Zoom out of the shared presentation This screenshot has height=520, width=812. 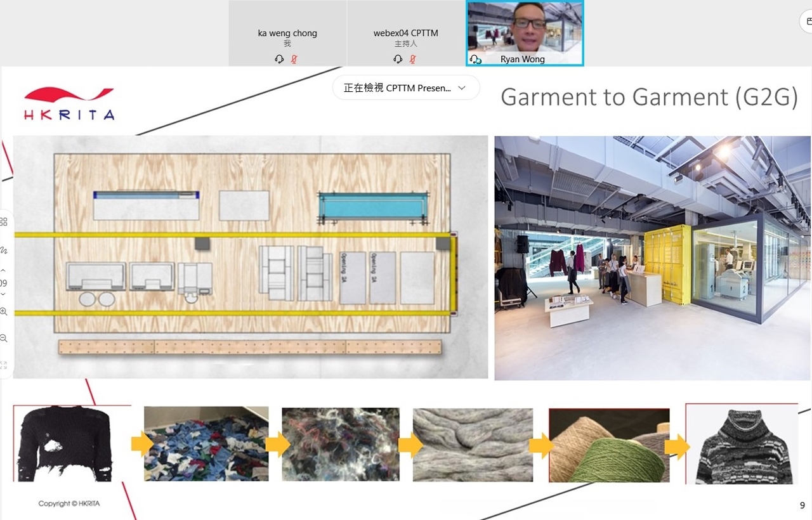[x=4, y=339]
